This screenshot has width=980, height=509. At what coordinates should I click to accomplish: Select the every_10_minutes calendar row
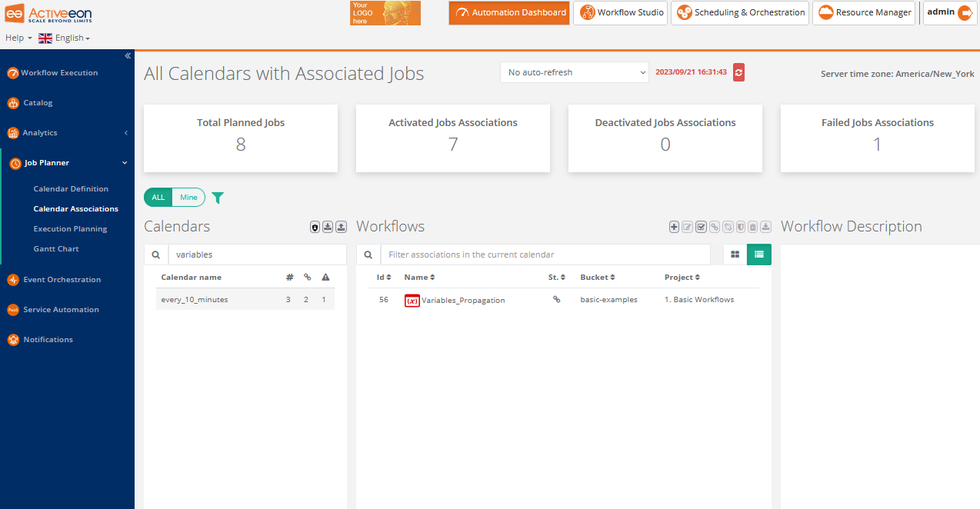coord(245,299)
